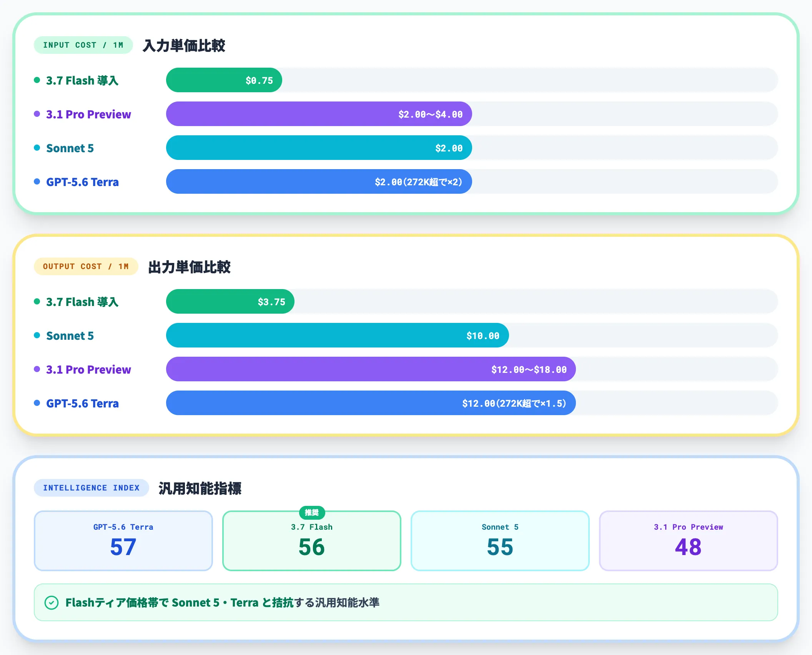
Task: Click the purple dot beside input 3.1 Pro Preview
Action: point(37,114)
